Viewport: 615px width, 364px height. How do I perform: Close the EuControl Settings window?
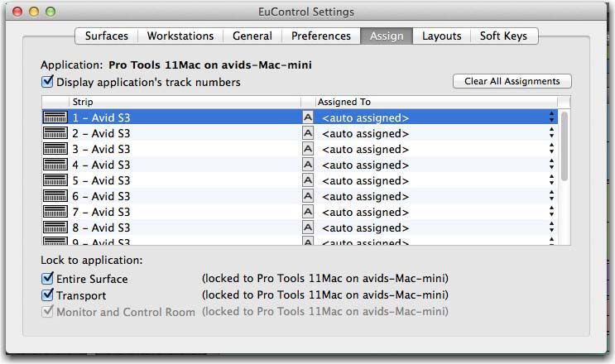[17, 12]
